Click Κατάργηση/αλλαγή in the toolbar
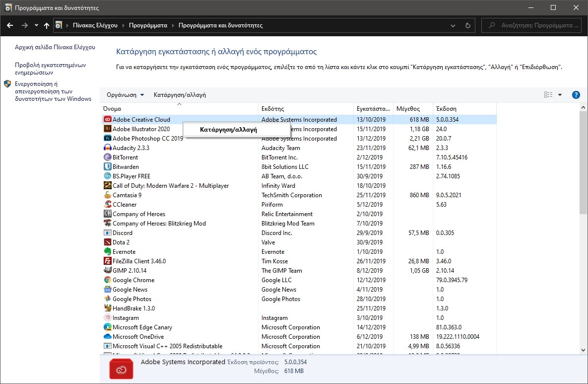This screenshot has height=384, width=588. 180,95
